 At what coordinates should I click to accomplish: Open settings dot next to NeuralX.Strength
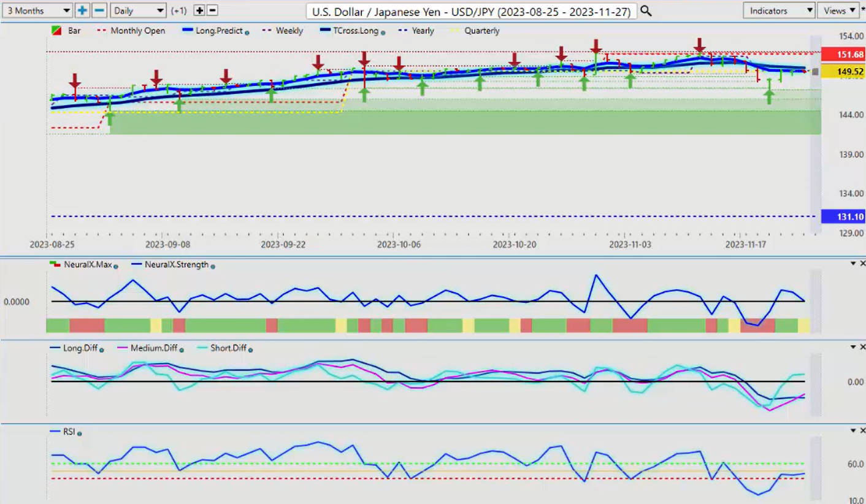pyautogui.click(x=213, y=266)
